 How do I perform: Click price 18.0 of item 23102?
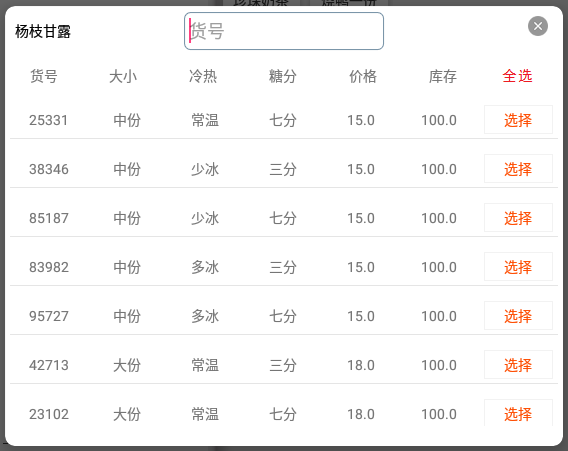tap(361, 414)
